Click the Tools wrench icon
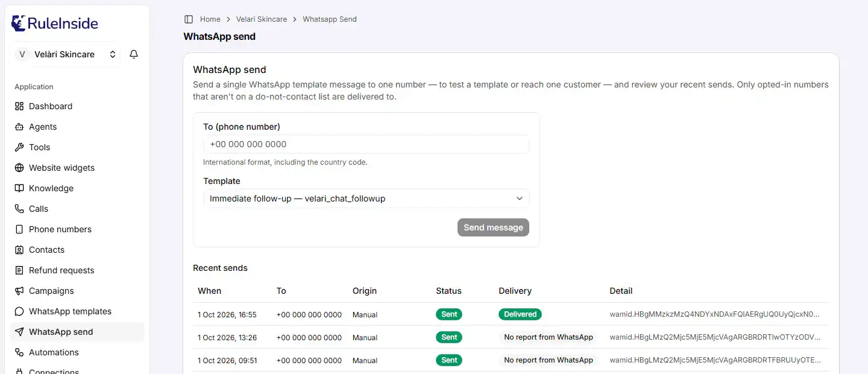Image resolution: width=868 pixels, height=374 pixels. (19, 147)
